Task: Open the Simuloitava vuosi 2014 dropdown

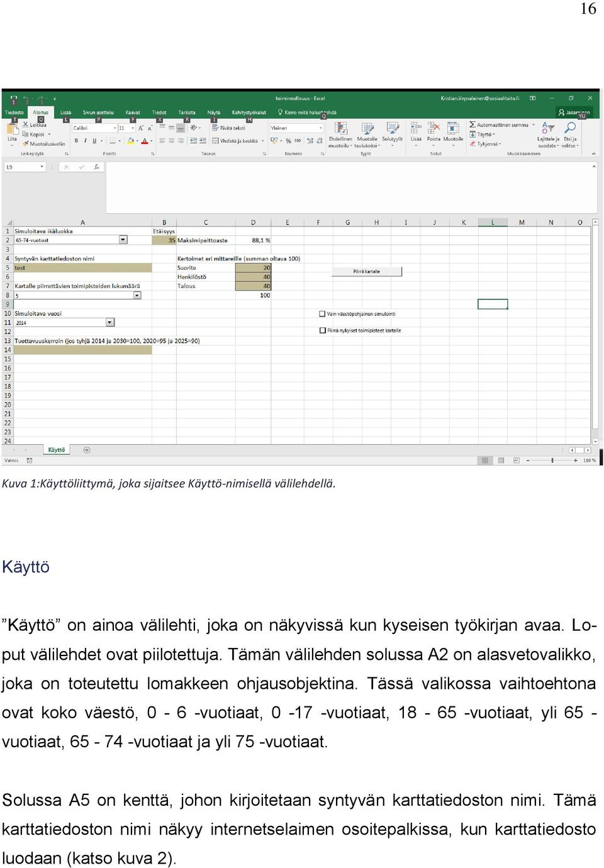Action: tap(109, 323)
